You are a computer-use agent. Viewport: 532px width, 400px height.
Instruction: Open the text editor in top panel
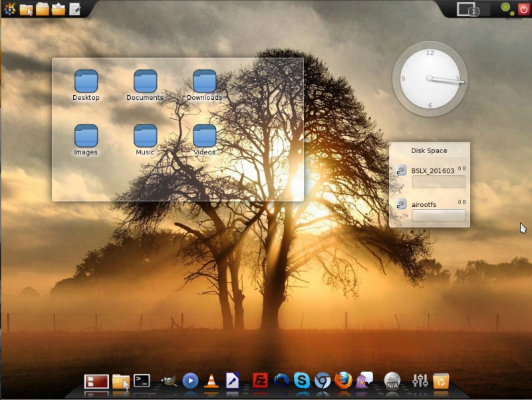tap(75, 9)
